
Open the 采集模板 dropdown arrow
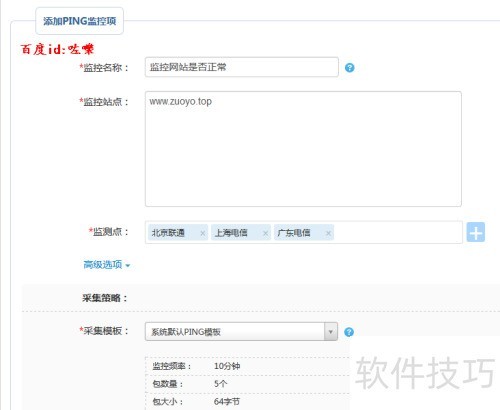coord(331,332)
